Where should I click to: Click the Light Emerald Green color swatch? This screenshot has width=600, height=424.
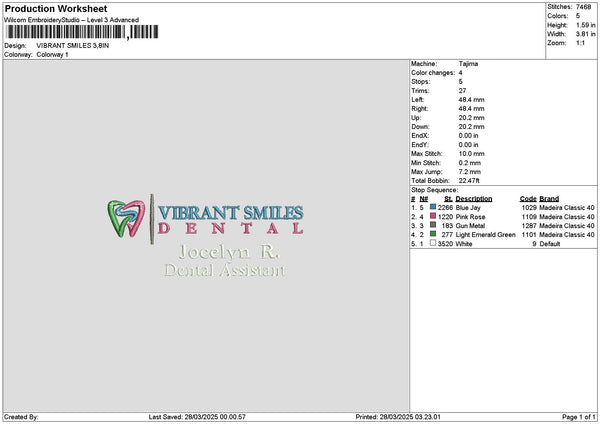coord(433,234)
